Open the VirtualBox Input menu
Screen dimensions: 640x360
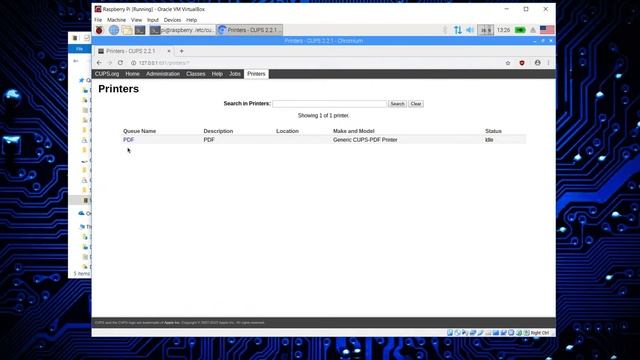point(153,20)
